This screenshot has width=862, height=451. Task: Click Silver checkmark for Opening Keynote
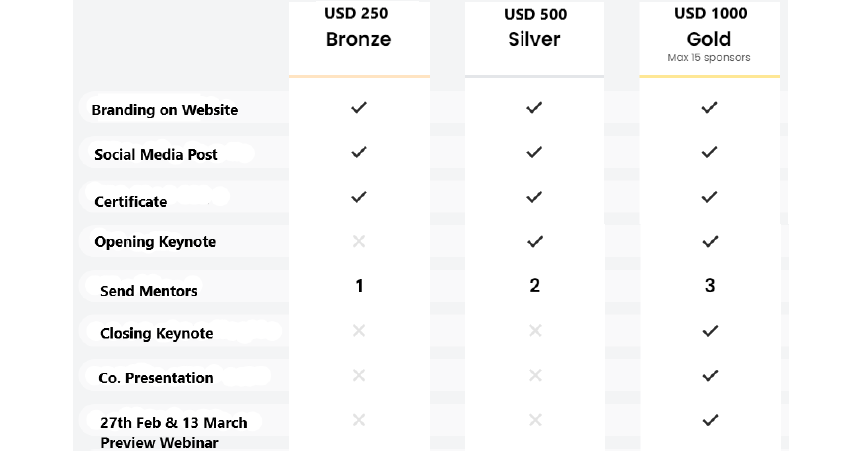click(x=535, y=241)
